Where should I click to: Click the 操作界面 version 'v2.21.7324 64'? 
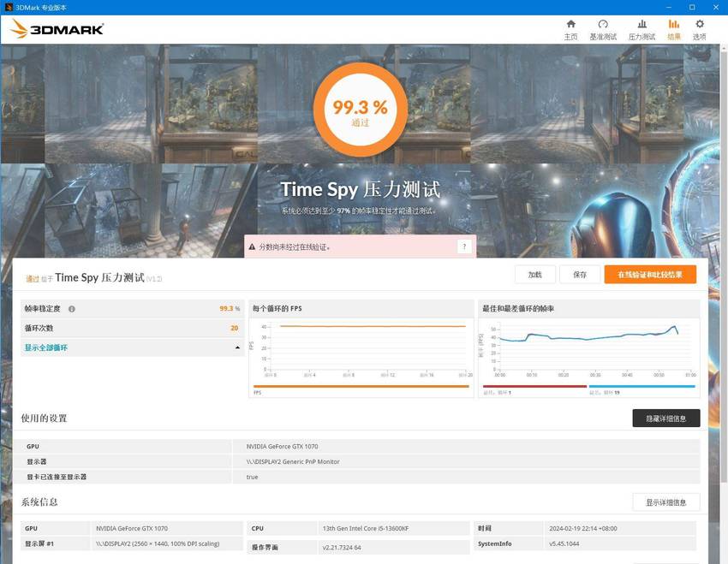342,548
